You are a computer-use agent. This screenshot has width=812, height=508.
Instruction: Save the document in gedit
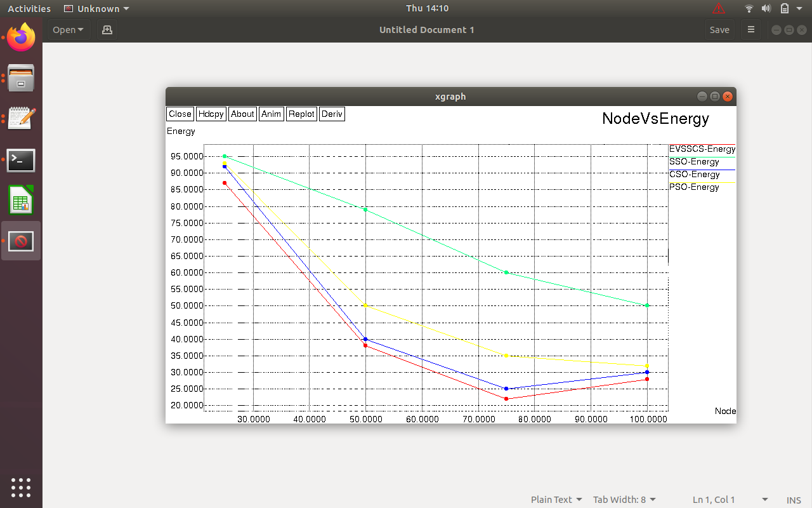pos(719,29)
